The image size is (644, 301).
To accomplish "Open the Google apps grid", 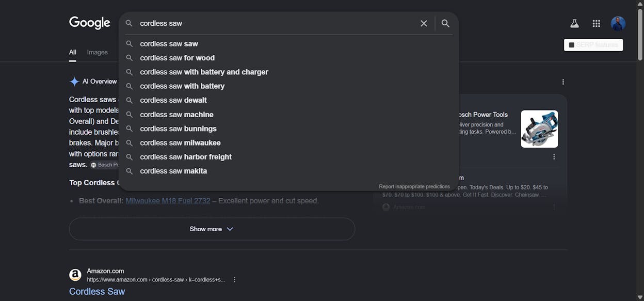I will pos(597,23).
